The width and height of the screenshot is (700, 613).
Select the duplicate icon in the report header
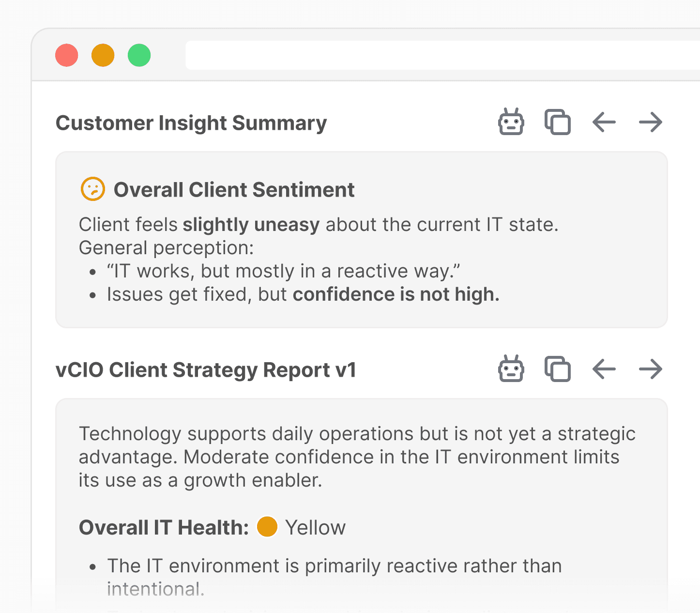coord(558,369)
